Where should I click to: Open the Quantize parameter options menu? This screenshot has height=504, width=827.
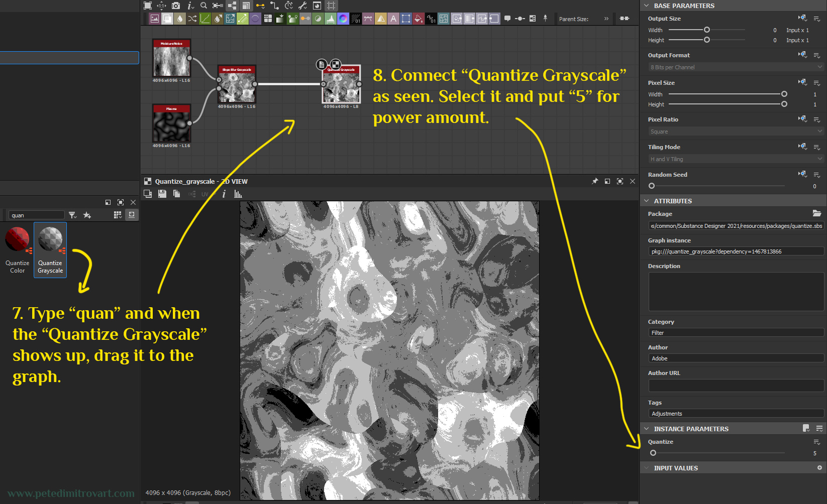[x=817, y=442]
